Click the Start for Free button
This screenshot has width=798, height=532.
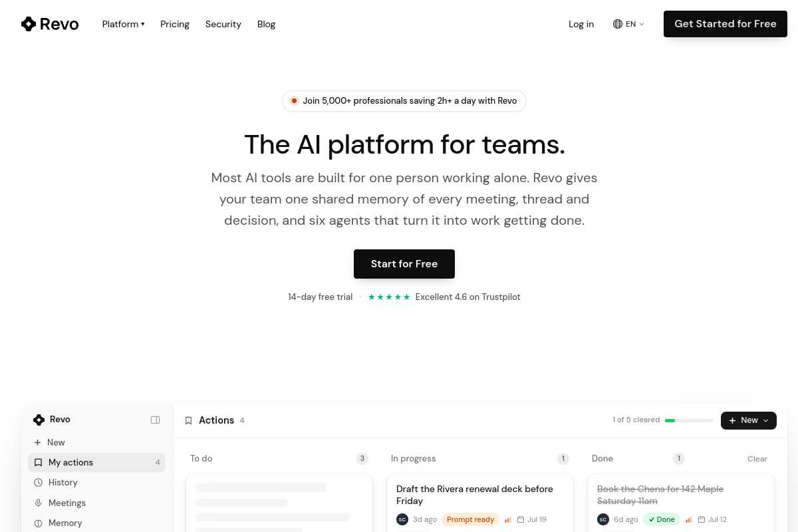click(404, 264)
